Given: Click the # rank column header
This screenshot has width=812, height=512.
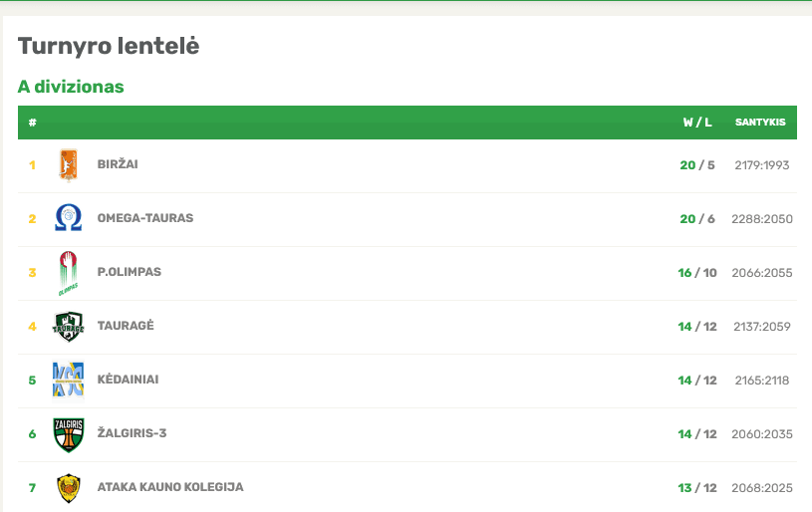Looking at the screenshot, I should tap(33, 123).
